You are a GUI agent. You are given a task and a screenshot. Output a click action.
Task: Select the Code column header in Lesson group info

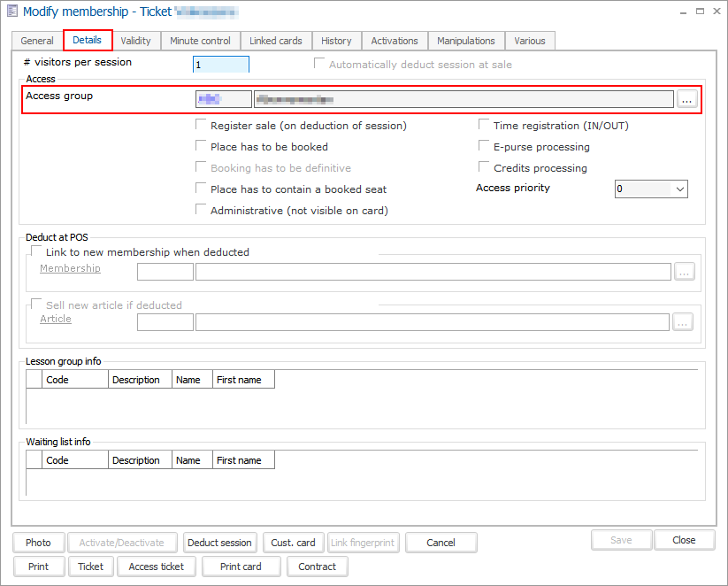click(75, 380)
